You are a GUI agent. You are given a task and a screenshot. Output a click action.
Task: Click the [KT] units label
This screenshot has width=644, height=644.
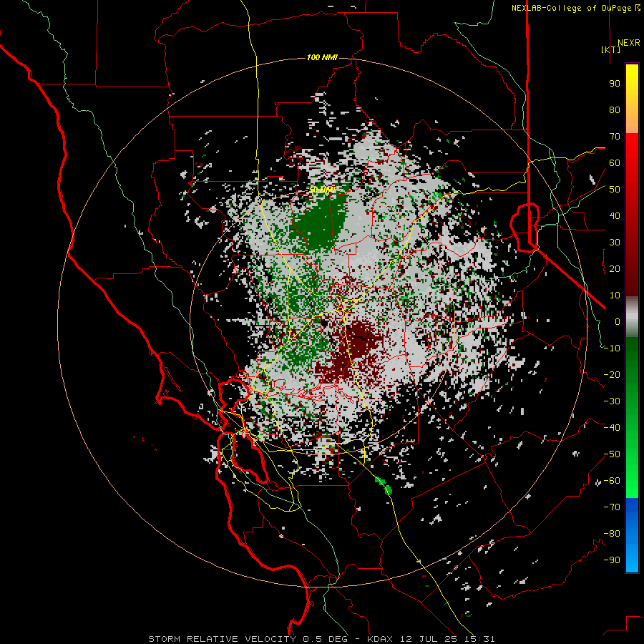click(x=611, y=49)
